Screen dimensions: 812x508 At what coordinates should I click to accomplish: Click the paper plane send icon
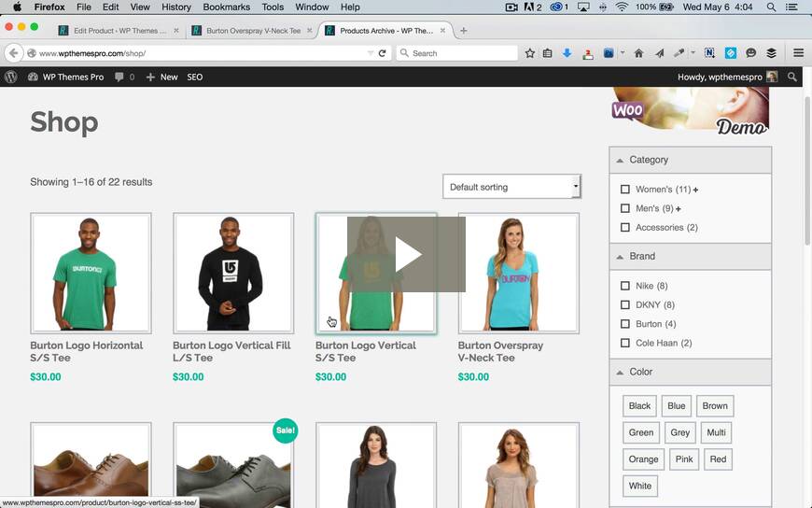click(659, 53)
